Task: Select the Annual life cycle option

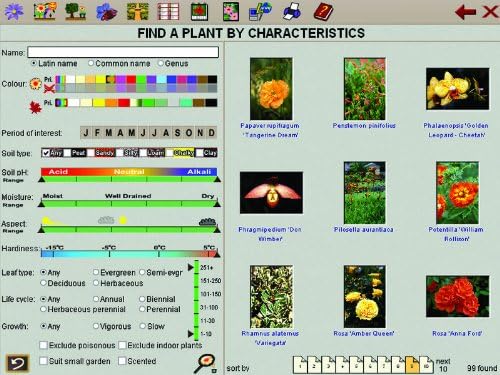Action: pos(96,299)
